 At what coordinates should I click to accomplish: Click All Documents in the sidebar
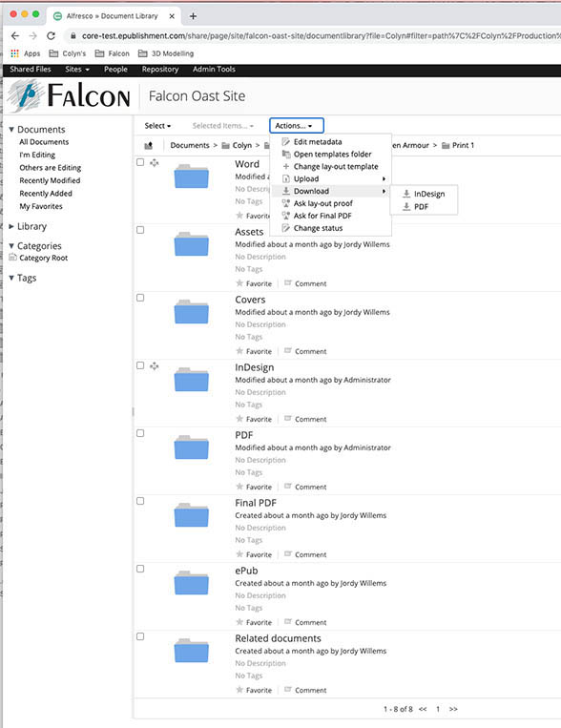pos(44,142)
